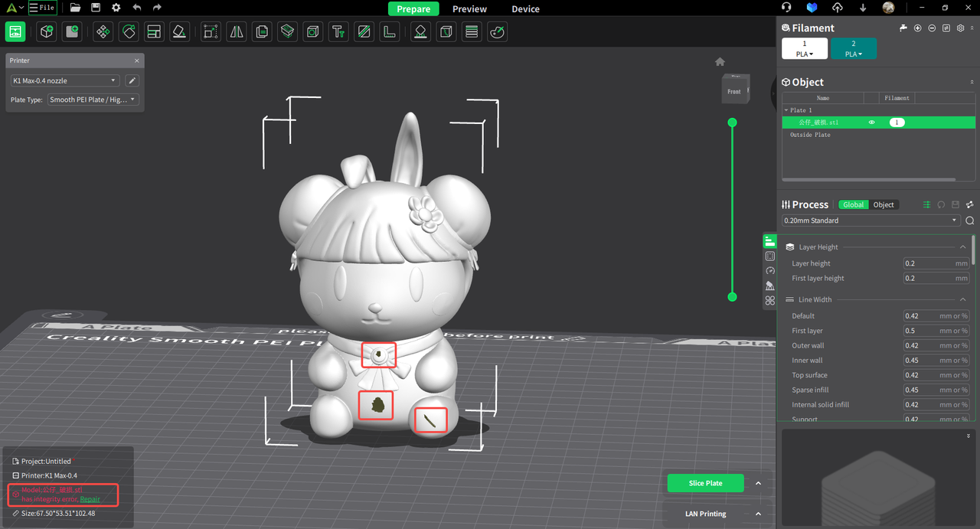
Task: Click the Layer height value field
Action: [936, 263]
